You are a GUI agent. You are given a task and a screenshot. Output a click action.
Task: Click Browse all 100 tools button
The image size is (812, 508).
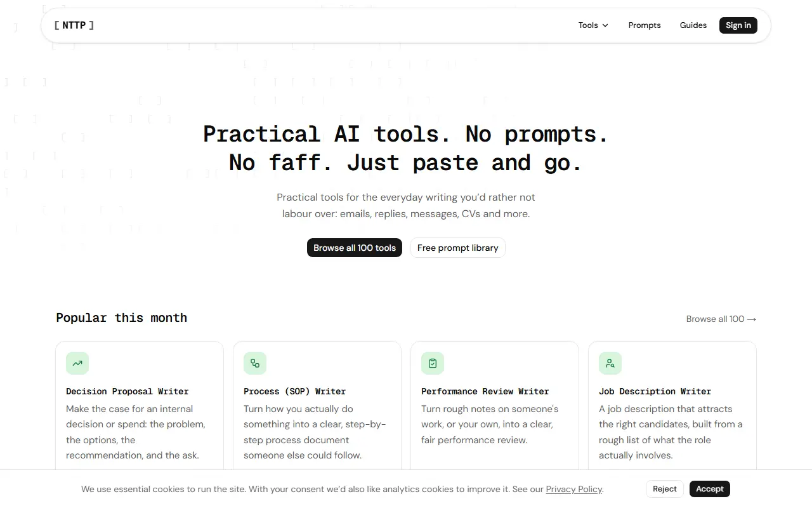click(x=355, y=248)
